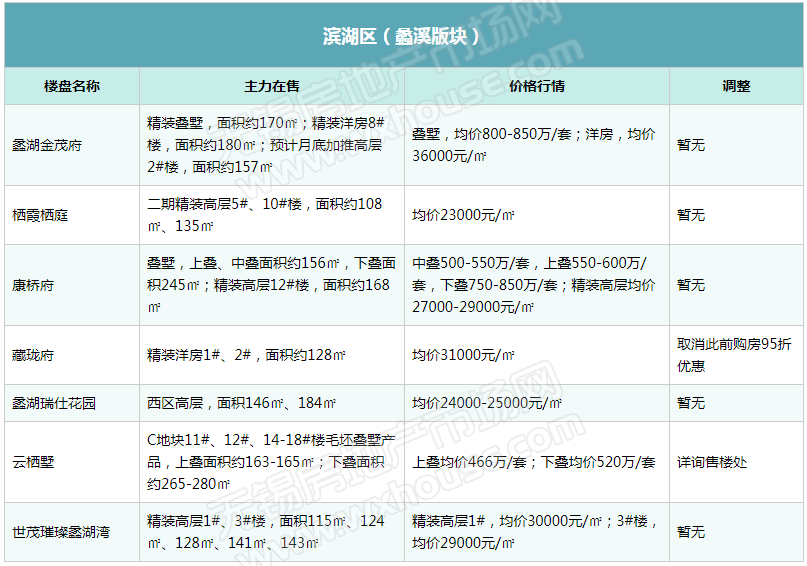Viewport: 807px width, 566px height.
Task: Click the 调整 column header
Action: click(x=736, y=86)
